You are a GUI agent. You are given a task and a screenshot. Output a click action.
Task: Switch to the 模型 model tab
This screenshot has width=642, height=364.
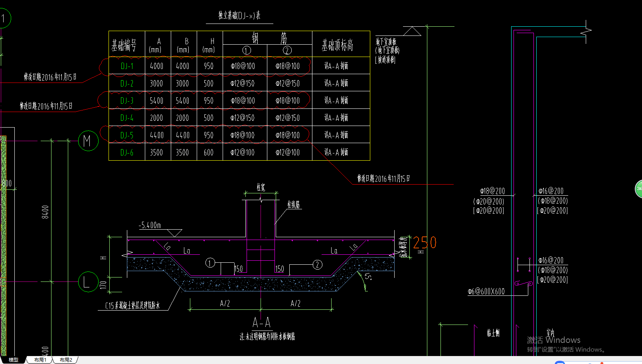[14, 360]
